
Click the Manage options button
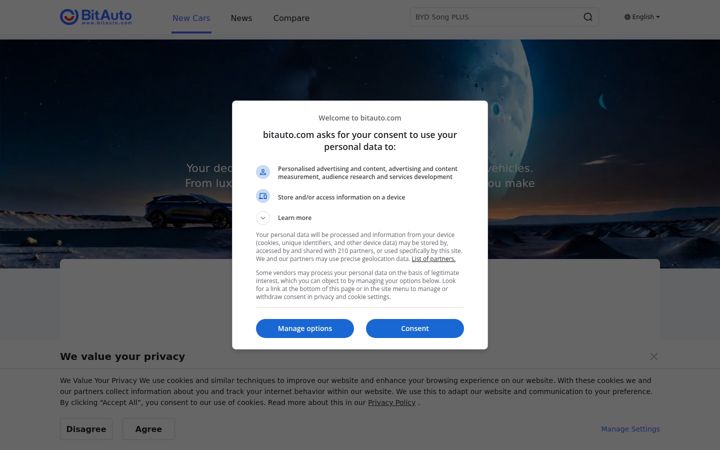pos(305,328)
